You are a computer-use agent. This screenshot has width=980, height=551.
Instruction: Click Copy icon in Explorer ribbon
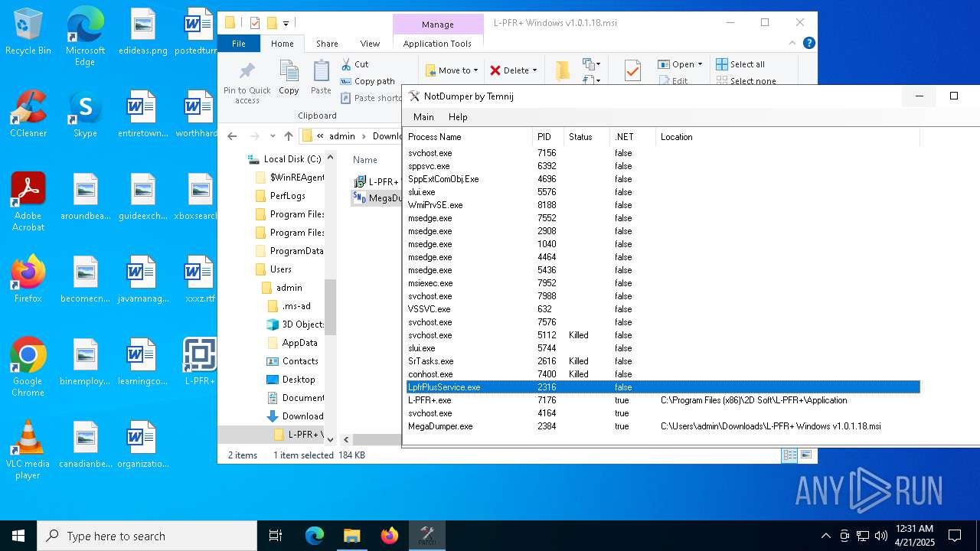[x=289, y=78]
